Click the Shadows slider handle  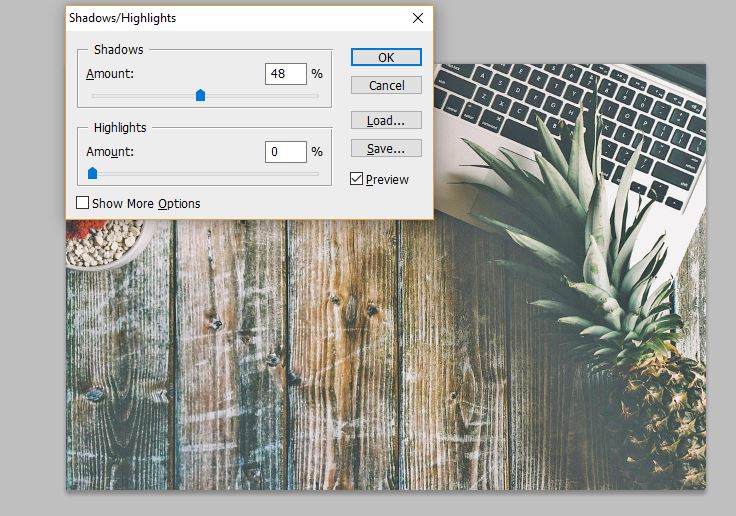point(200,95)
